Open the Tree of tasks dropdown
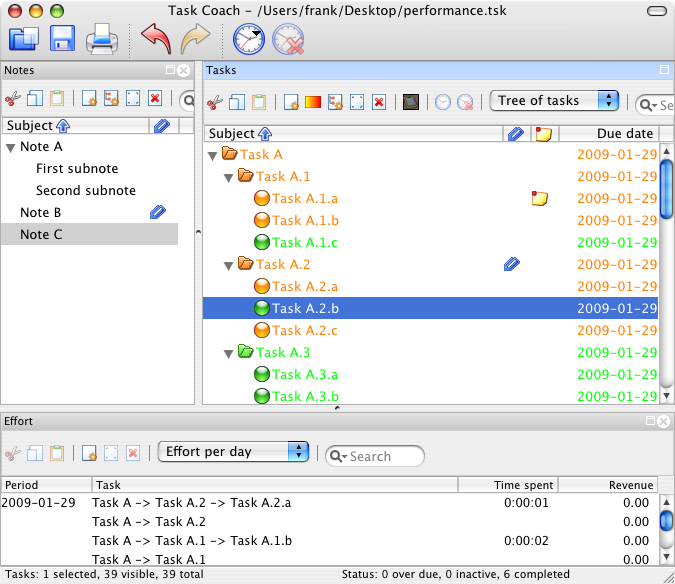The height and width of the screenshot is (584, 675). [554, 101]
